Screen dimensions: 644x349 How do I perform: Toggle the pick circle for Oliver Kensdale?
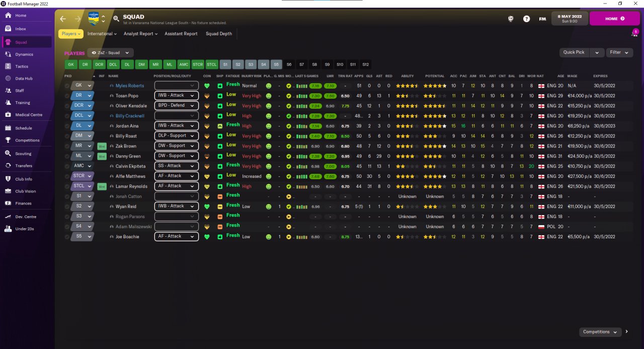(x=67, y=106)
